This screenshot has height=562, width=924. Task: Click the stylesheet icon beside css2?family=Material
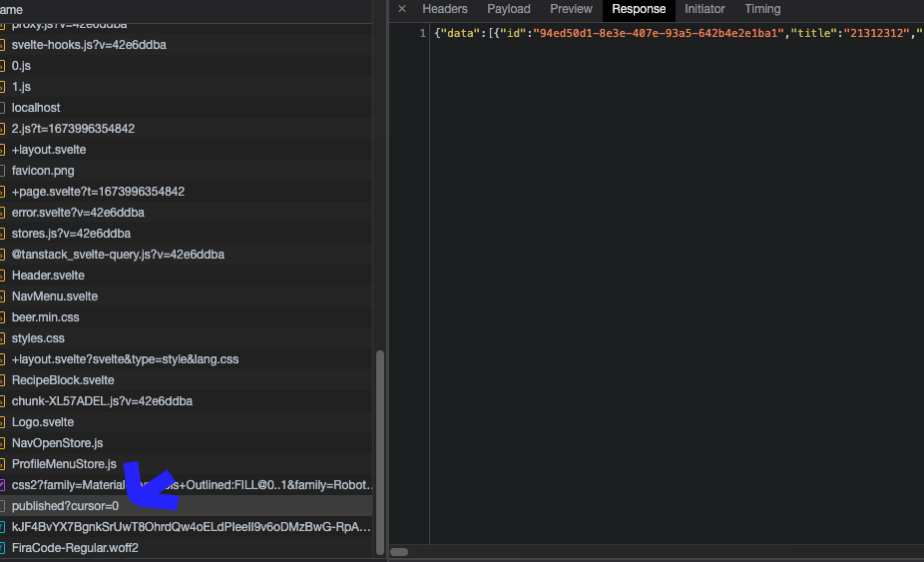(x=2, y=485)
